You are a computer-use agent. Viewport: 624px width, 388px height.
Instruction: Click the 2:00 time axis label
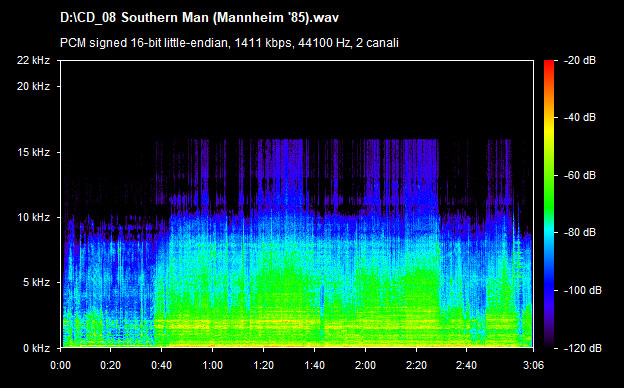point(365,365)
